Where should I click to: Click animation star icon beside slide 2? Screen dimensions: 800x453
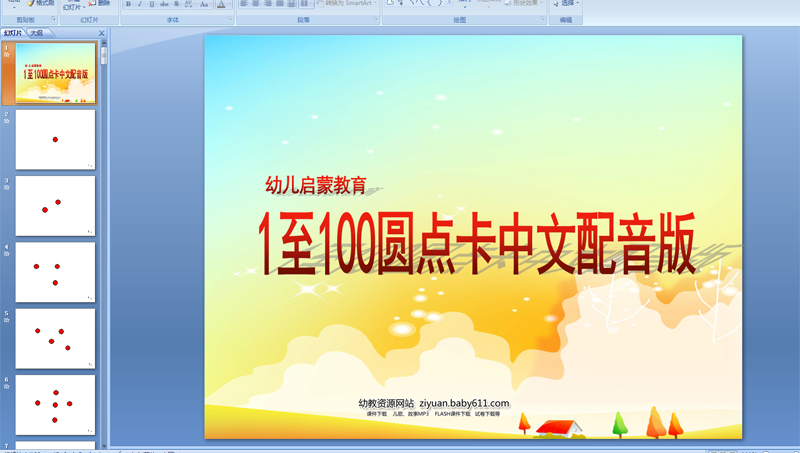(7, 121)
